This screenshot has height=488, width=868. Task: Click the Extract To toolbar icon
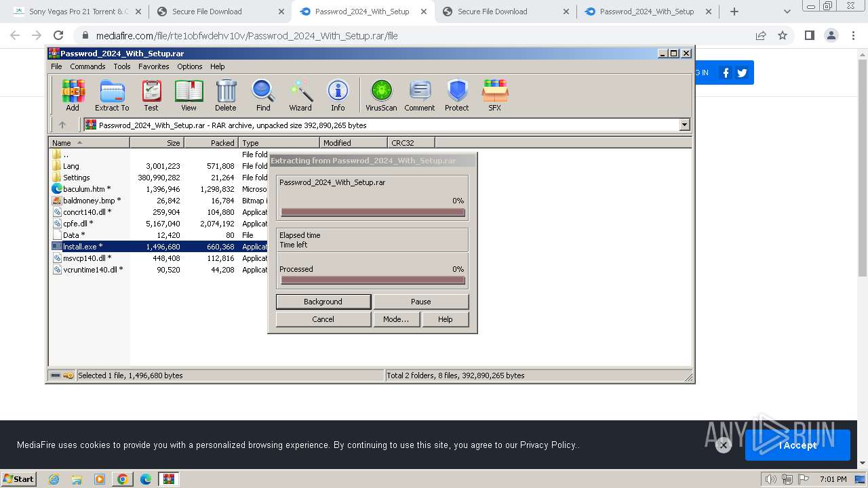click(112, 95)
